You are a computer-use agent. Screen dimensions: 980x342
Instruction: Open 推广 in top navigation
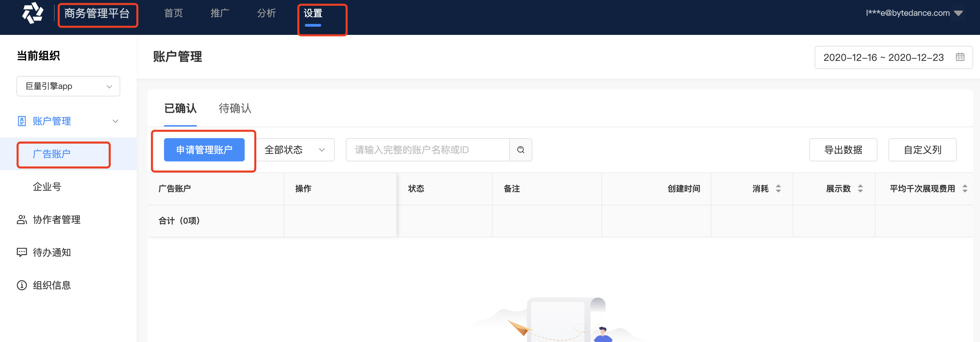point(220,13)
